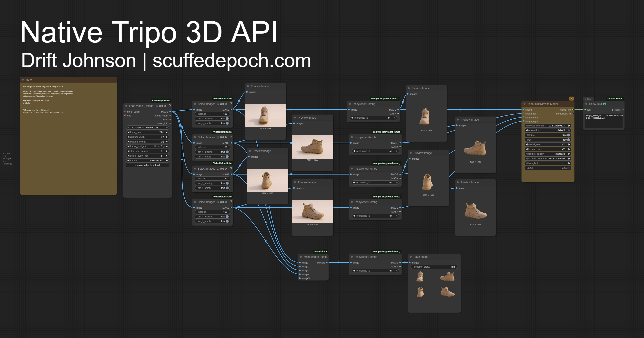Click the www.fivebelowfive.uk link in the Note
The height and width of the screenshot is (338, 644).
(38, 96)
